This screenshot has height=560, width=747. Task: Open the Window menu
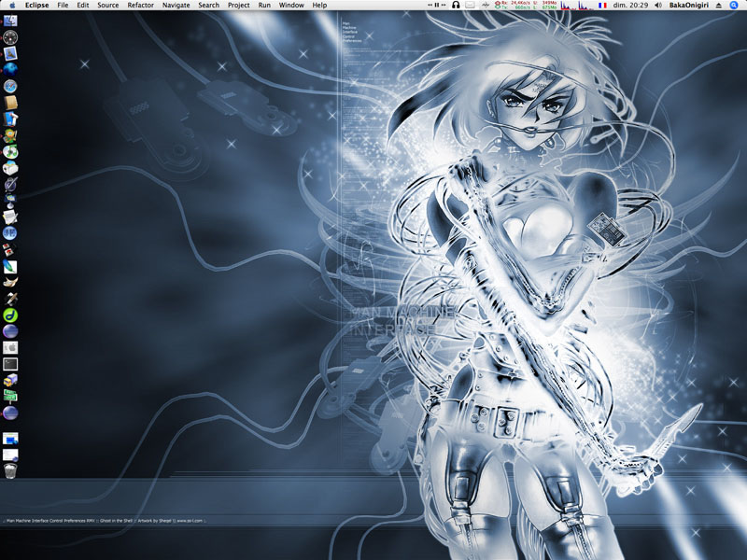(291, 6)
